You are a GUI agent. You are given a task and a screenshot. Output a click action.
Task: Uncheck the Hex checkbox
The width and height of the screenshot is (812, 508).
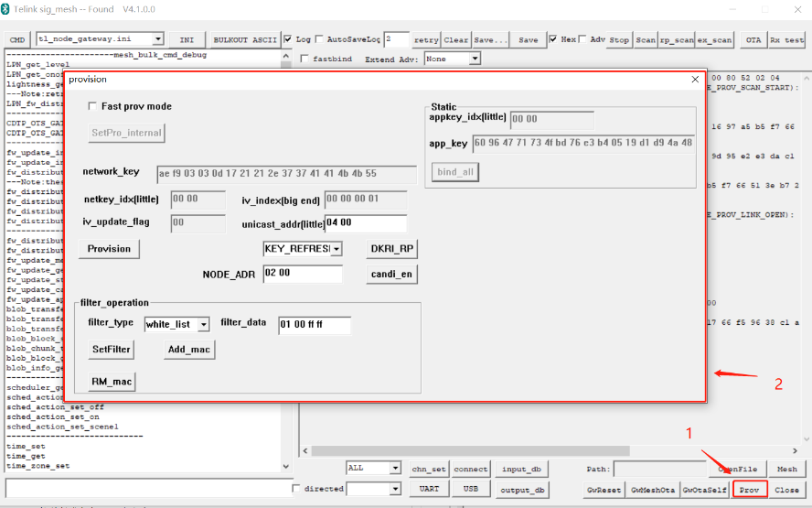point(553,39)
